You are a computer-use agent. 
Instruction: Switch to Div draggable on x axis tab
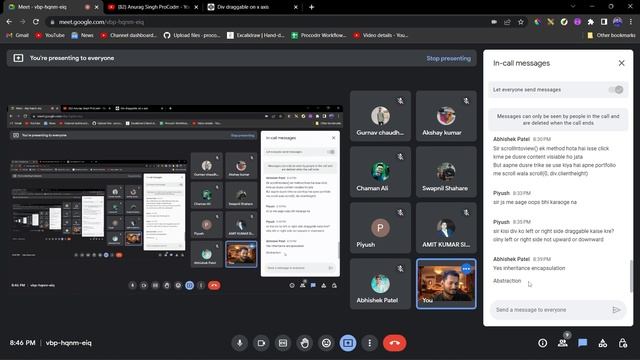click(x=253, y=7)
